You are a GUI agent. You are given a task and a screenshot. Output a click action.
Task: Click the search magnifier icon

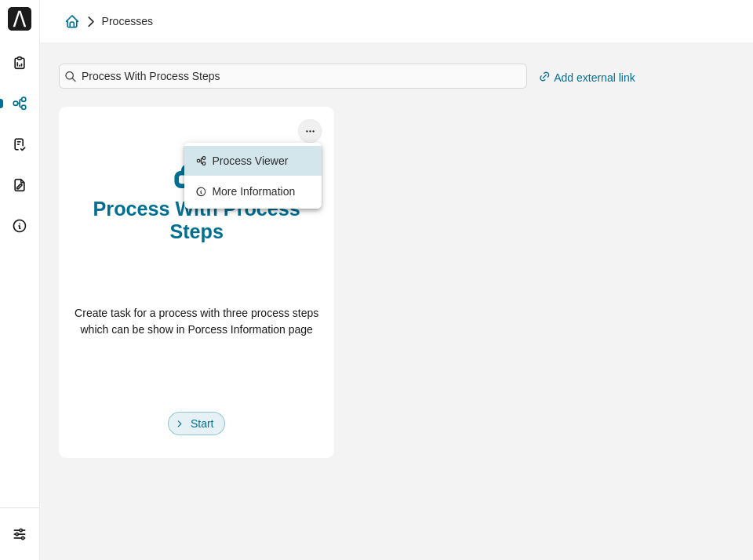click(x=71, y=76)
